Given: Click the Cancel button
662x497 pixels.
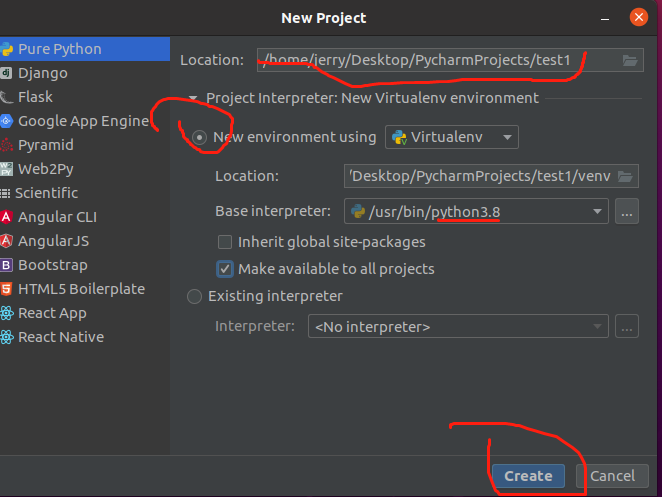Looking at the screenshot, I should coord(612,476).
